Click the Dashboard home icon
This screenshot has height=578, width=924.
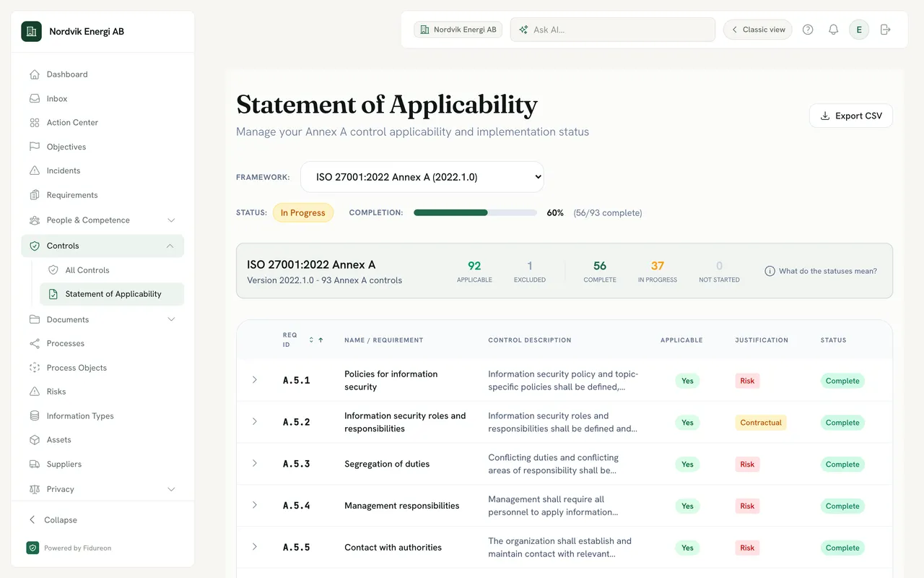click(35, 74)
